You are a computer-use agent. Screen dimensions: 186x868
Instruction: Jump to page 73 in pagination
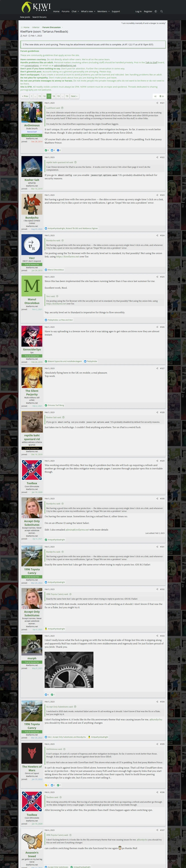point(67,96)
